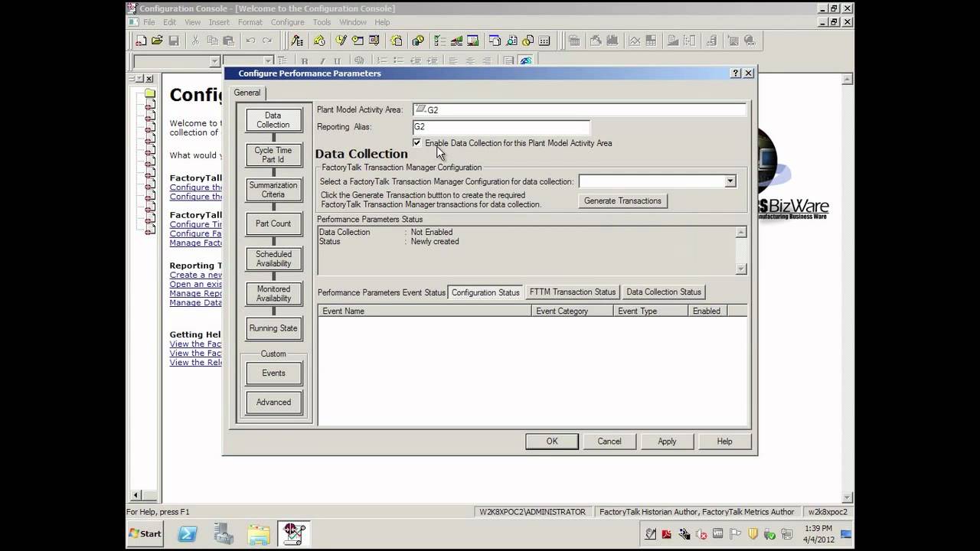
Task: Open the Window menu
Action: tap(353, 22)
